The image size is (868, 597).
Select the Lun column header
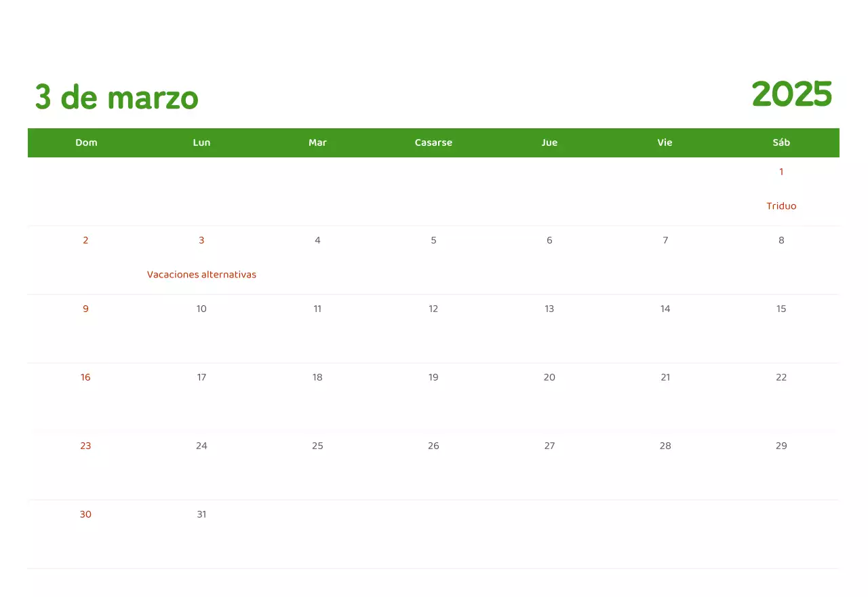click(x=201, y=142)
